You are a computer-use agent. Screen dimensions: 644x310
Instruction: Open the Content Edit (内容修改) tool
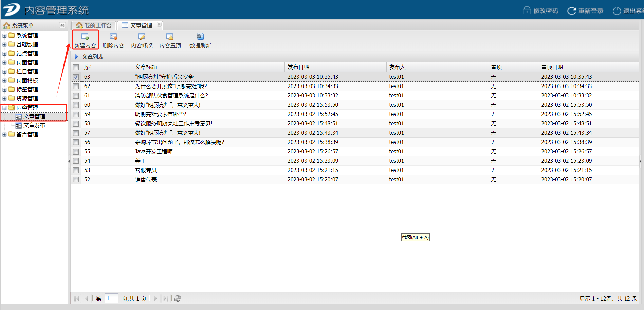pos(142,37)
